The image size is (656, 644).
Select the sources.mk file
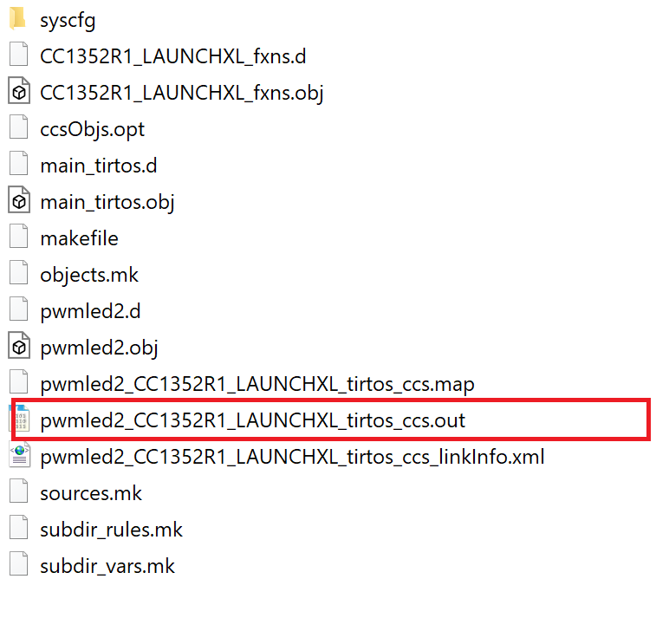pyautogui.click(x=91, y=493)
